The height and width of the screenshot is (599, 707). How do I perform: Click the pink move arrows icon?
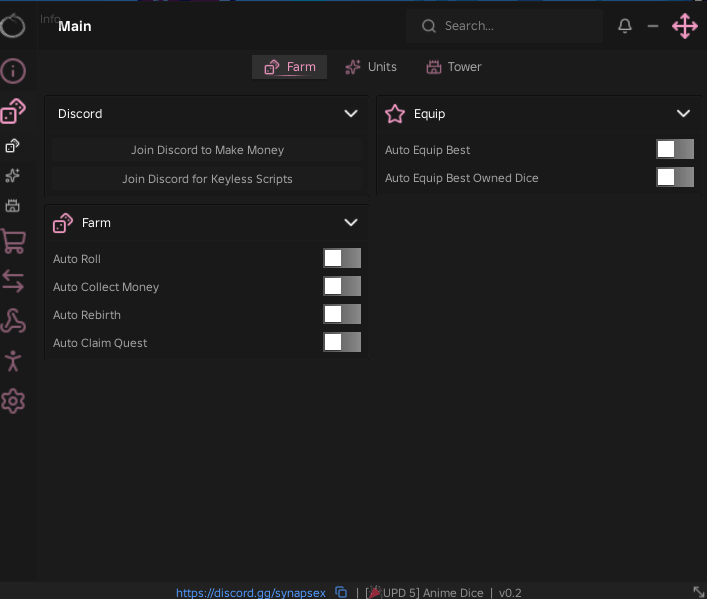click(685, 26)
